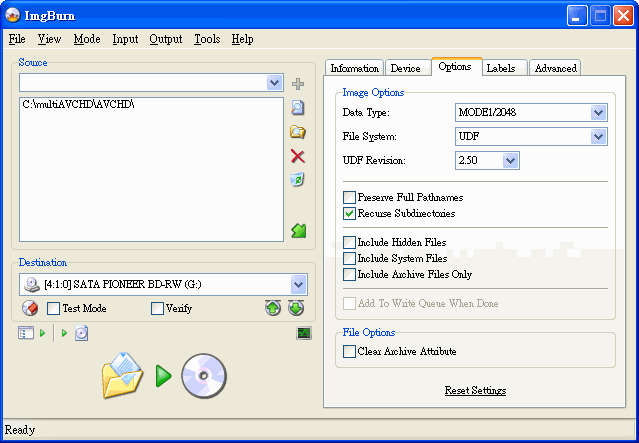
Task: Open the graph display monitor icon
Action: tap(304, 333)
